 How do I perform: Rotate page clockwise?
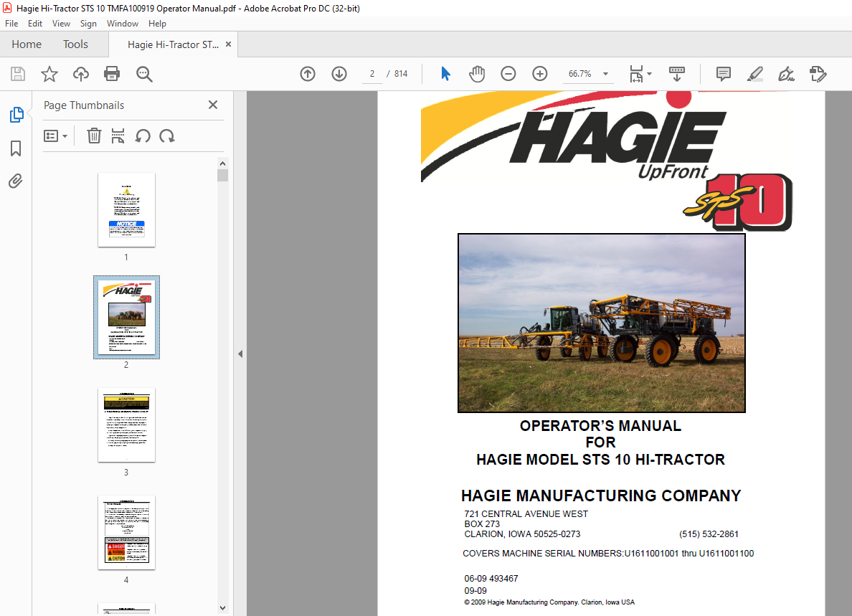pyautogui.click(x=167, y=136)
